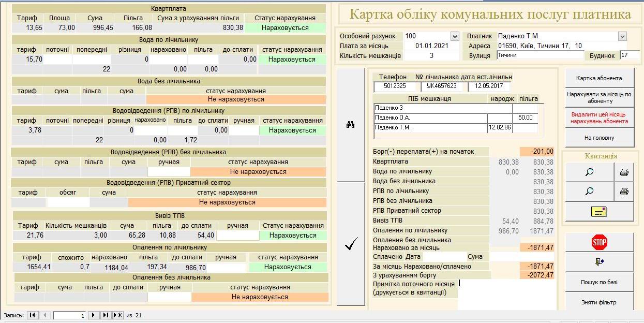Click Вивіз ТПВ tariff value 21,76
This screenshot has width=644, height=323.
click(28, 235)
